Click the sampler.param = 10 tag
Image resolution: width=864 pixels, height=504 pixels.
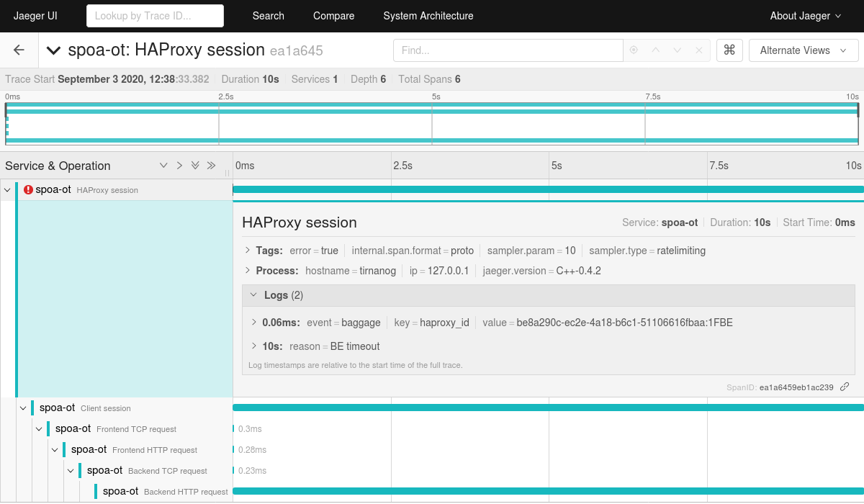pos(531,251)
